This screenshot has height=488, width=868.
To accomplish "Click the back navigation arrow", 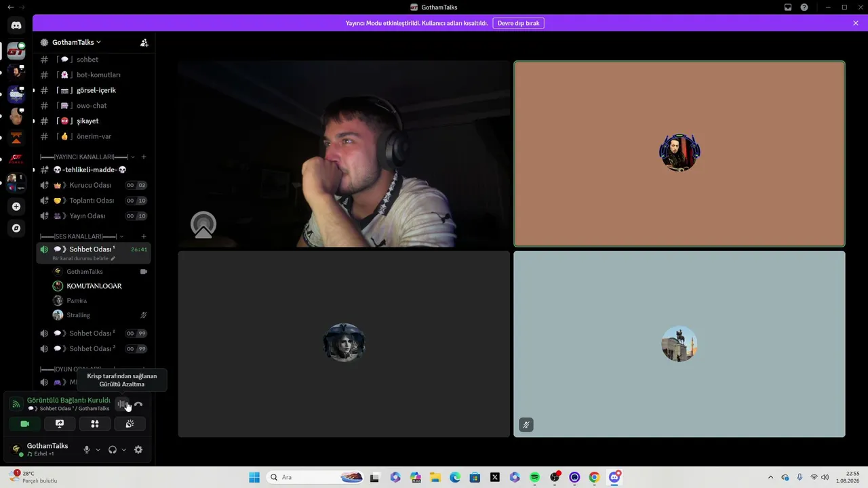I will pos(10,7).
